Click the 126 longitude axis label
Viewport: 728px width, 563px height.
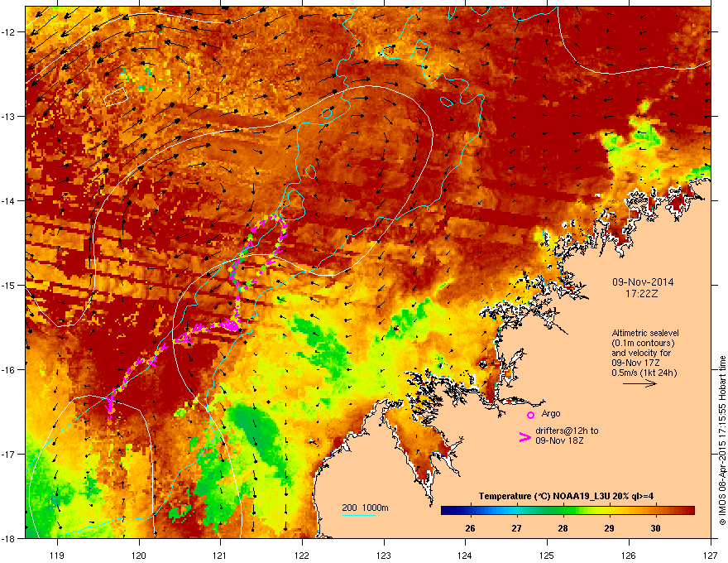(x=629, y=555)
